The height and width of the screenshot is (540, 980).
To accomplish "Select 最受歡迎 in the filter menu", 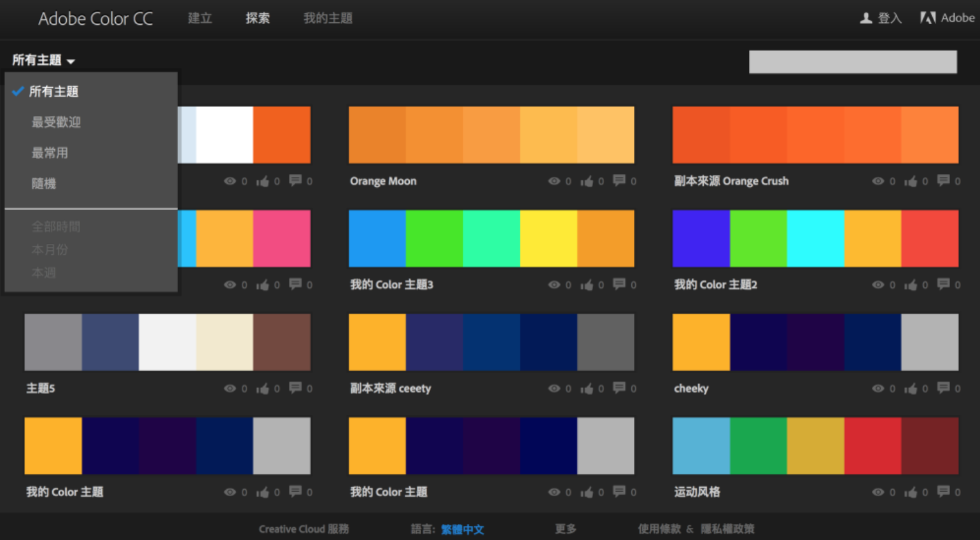I will tap(56, 122).
